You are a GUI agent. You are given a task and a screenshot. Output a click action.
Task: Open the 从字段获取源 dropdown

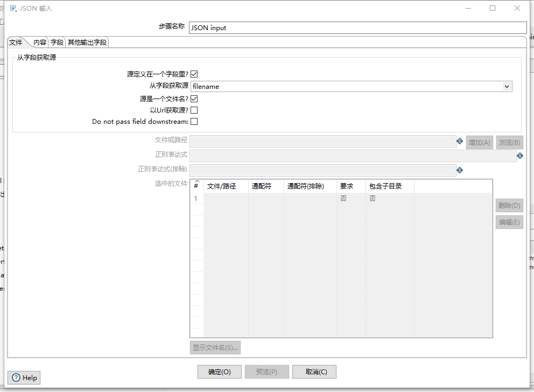(x=507, y=86)
